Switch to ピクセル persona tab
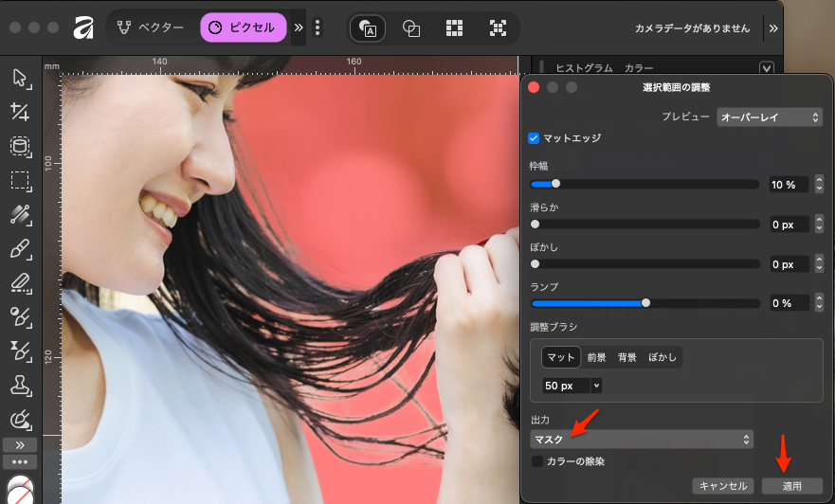835x504 pixels. click(243, 27)
